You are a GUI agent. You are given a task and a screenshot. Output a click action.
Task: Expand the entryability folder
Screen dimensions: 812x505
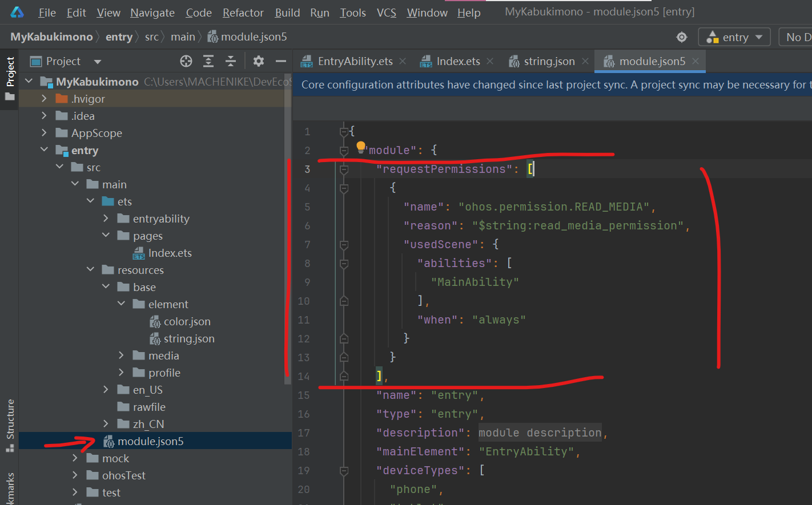[106, 219]
